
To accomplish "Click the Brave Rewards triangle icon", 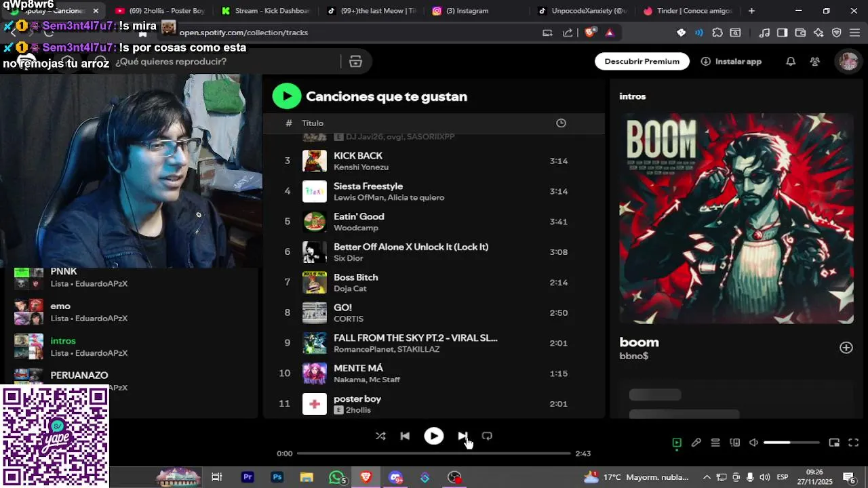I will click(610, 33).
